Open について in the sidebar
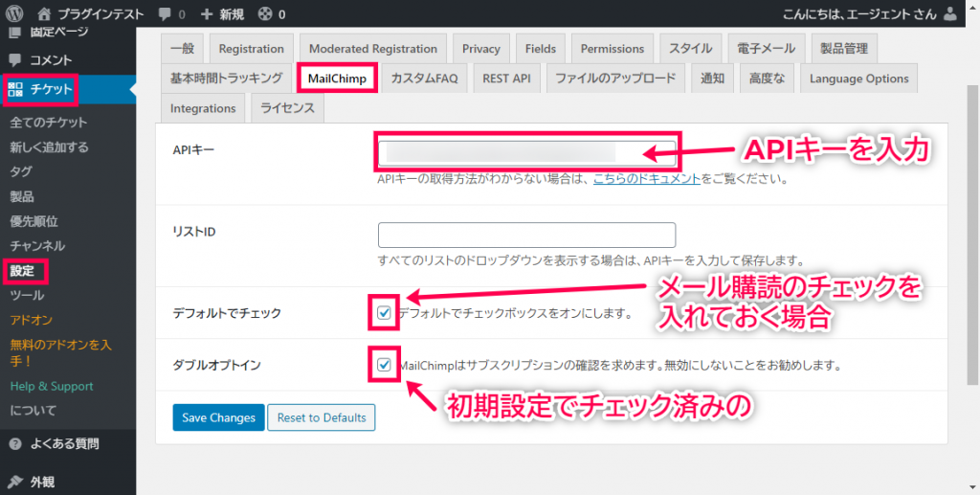 (33, 411)
